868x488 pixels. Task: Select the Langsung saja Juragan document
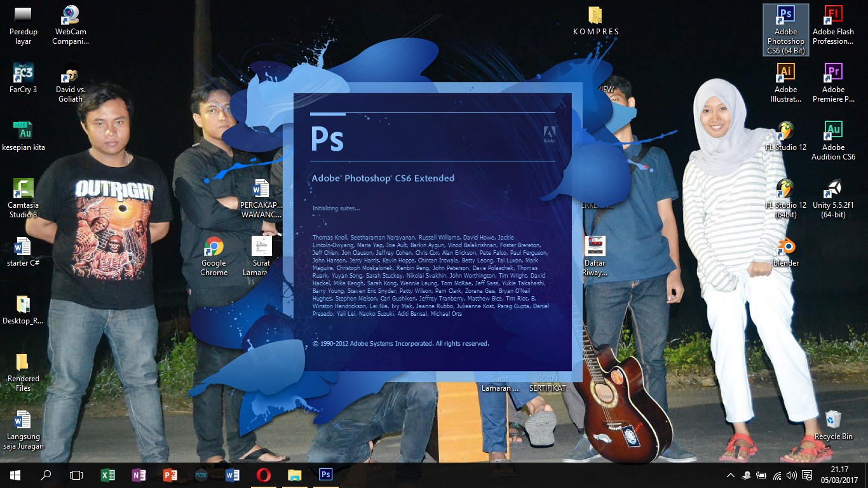(24, 430)
